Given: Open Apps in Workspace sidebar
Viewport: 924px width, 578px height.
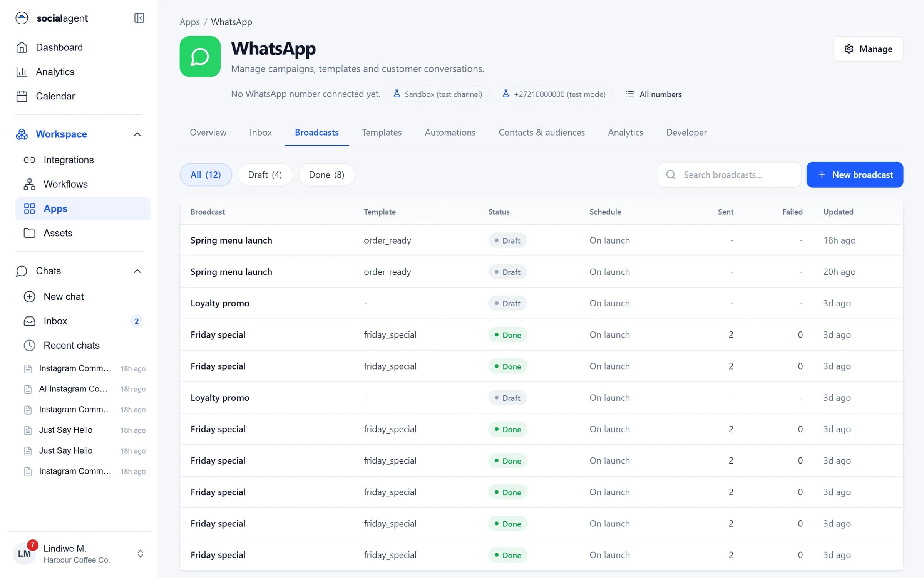Looking at the screenshot, I should pyautogui.click(x=83, y=209).
